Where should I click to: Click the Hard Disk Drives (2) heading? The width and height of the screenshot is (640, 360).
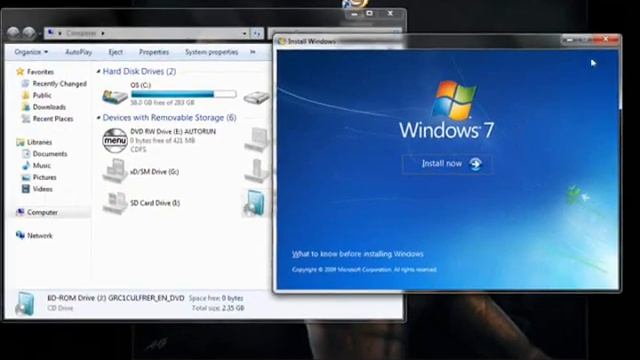pyautogui.click(x=139, y=71)
